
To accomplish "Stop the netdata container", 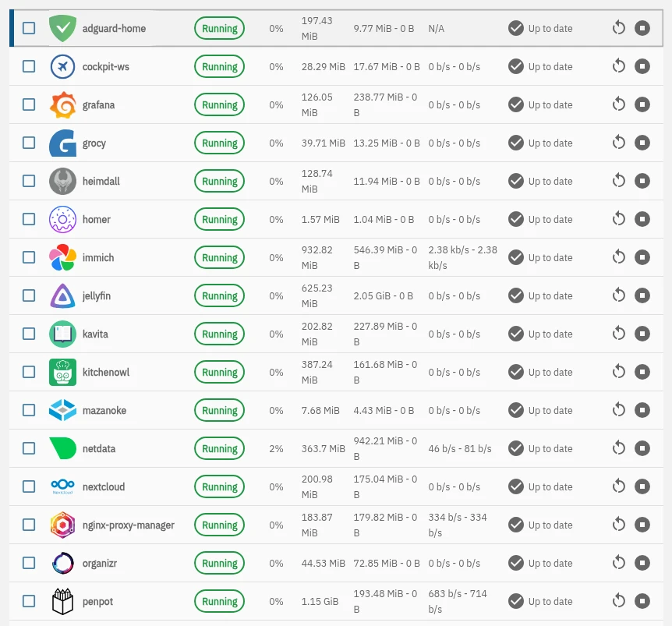I will pyautogui.click(x=642, y=448).
